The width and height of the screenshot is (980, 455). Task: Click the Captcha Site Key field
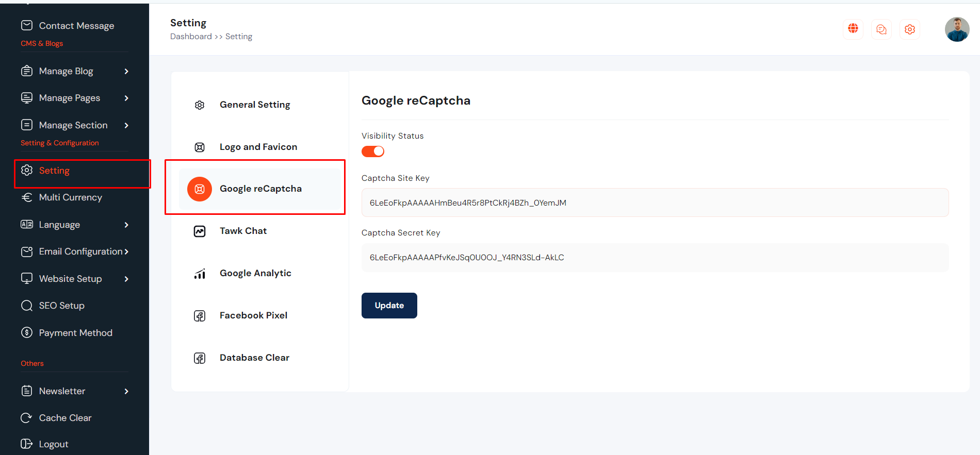pyautogui.click(x=655, y=203)
